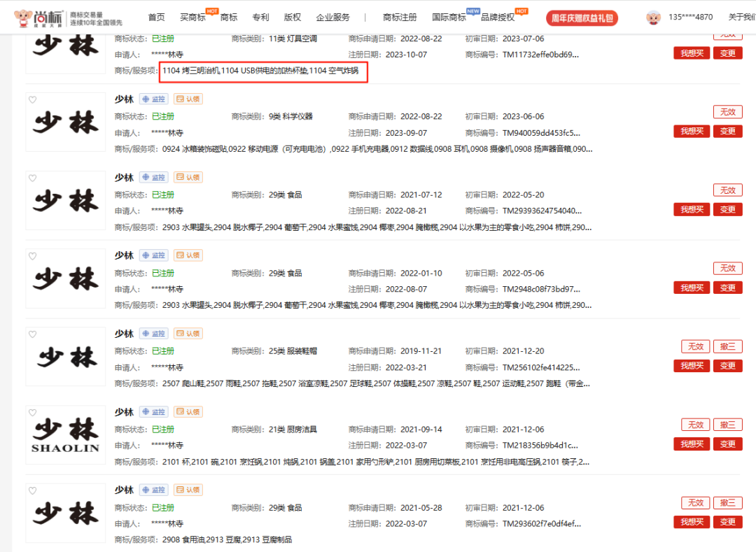Click the 周年庆赠权益礼包 promo button
756x552 pixels.
point(582,18)
